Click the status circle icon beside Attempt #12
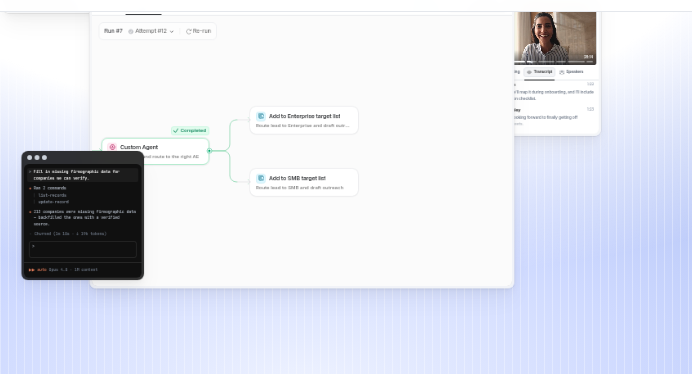 click(x=131, y=31)
